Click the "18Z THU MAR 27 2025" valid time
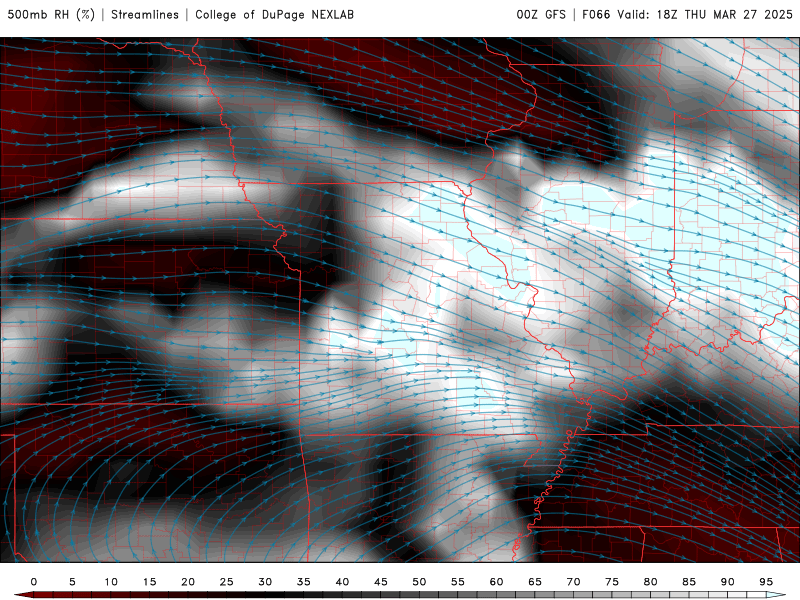Screen dimensions: 800x600 (724, 15)
